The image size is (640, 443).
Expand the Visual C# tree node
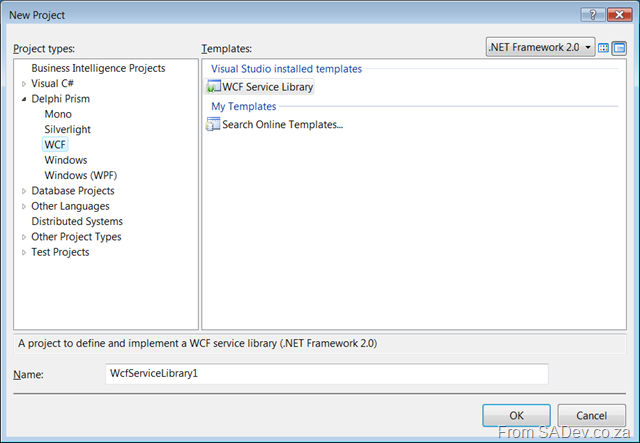tap(24, 84)
